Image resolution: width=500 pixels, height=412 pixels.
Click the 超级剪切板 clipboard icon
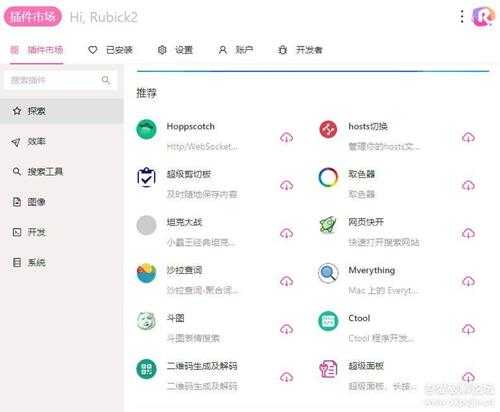pyautogui.click(x=146, y=177)
